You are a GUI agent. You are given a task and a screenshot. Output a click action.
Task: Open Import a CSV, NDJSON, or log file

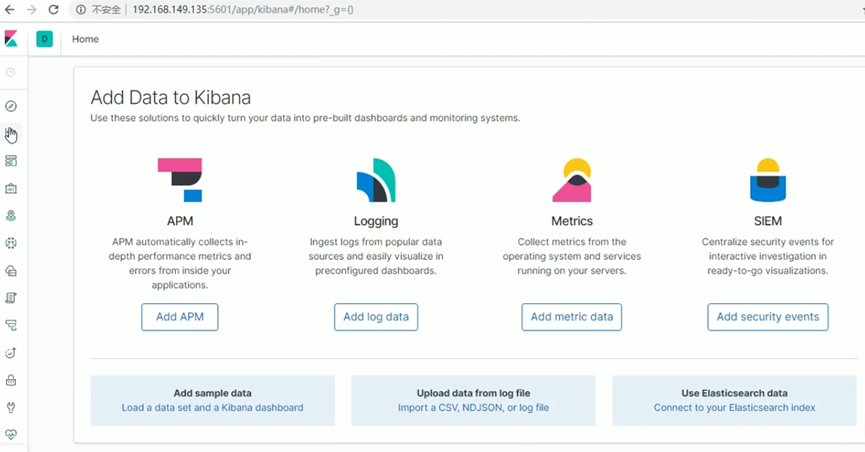coord(473,408)
